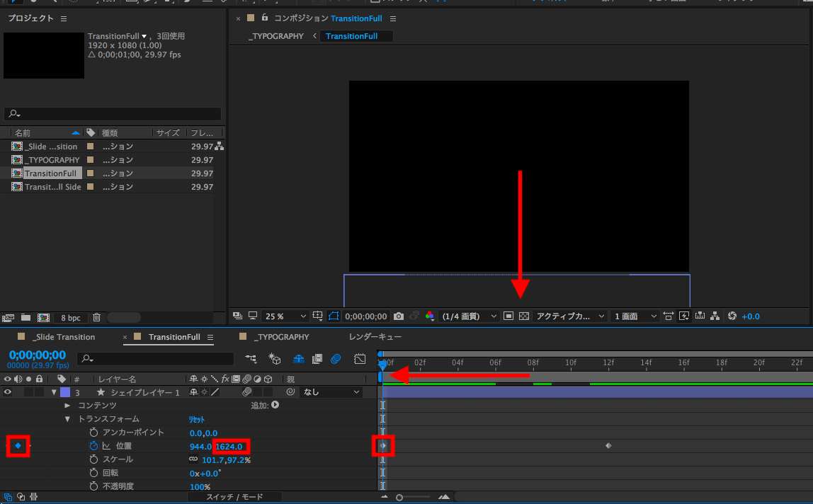Enable motion blur for timeline
Screen dimensions: 813x504
[x=336, y=359]
